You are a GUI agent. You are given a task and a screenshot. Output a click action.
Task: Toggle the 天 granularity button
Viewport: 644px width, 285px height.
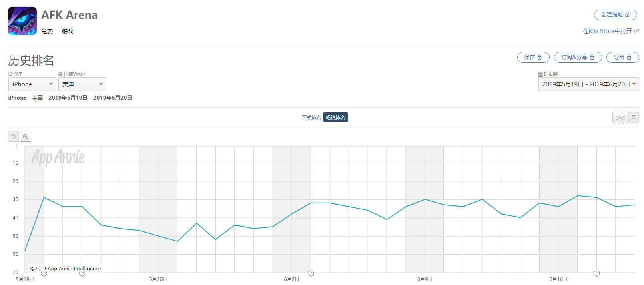634,117
